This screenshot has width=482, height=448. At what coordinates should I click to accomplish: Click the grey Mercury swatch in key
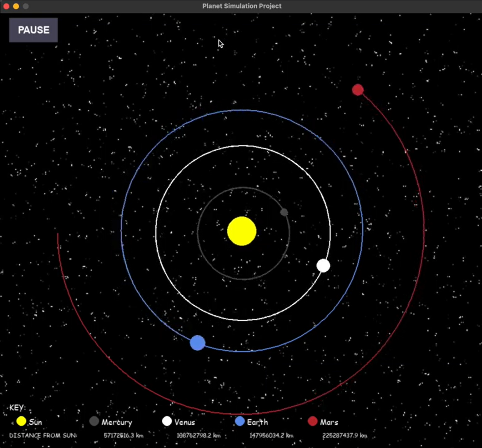pos(94,421)
